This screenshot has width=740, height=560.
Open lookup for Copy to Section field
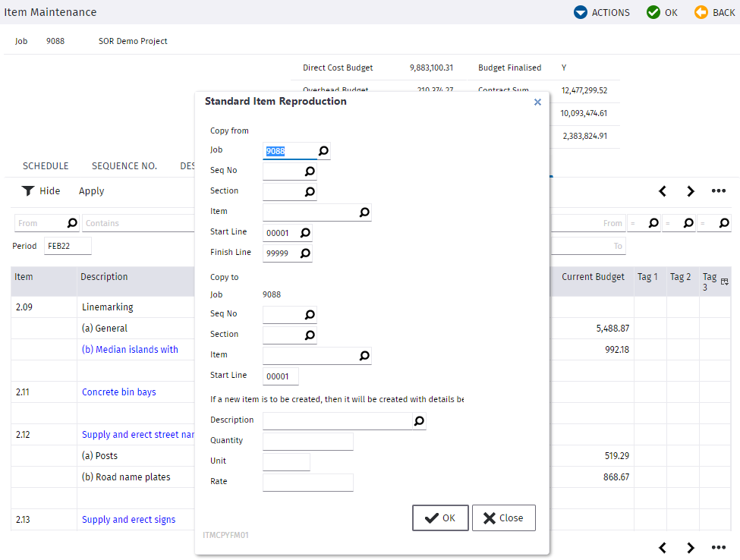click(310, 335)
